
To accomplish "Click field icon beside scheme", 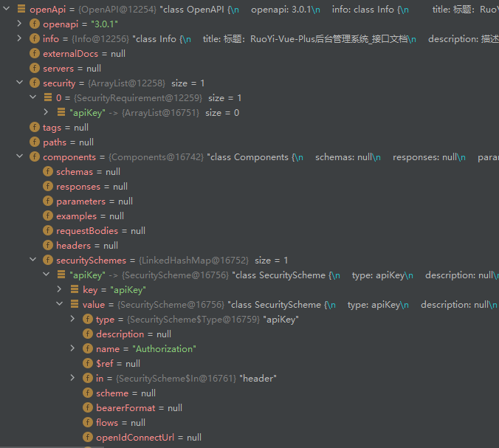I will click(x=88, y=393).
